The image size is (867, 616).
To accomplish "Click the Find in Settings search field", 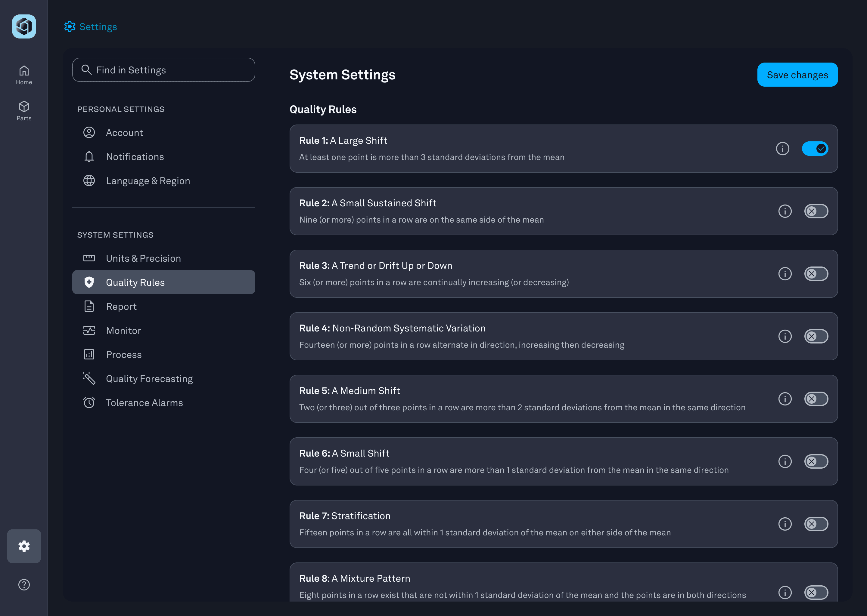I will point(163,70).
